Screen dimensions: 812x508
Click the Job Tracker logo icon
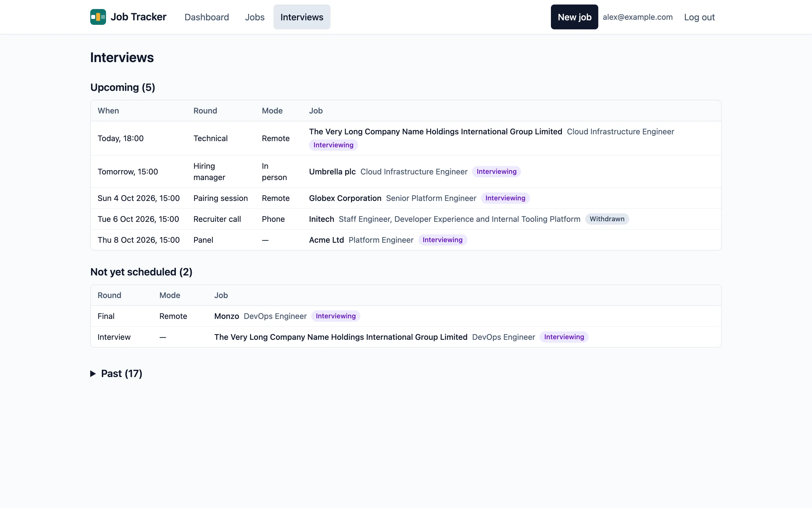(x=98, y=17)
